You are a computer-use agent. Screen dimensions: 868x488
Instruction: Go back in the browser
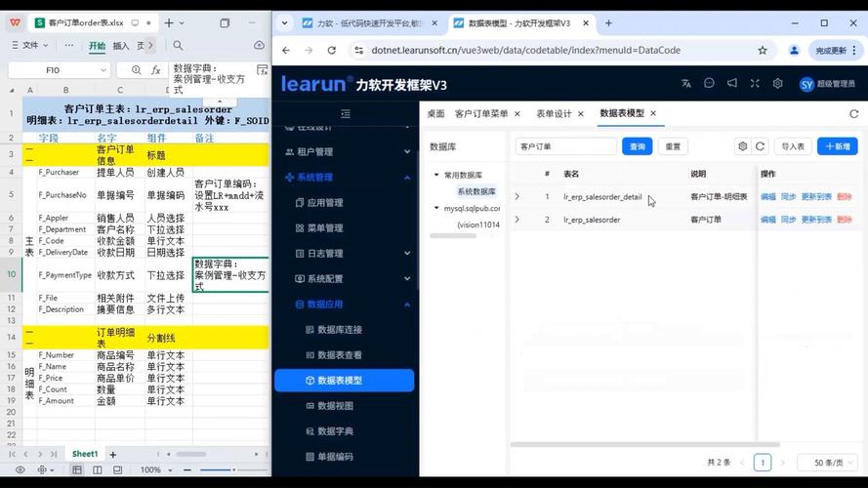[x=286, y=51]
